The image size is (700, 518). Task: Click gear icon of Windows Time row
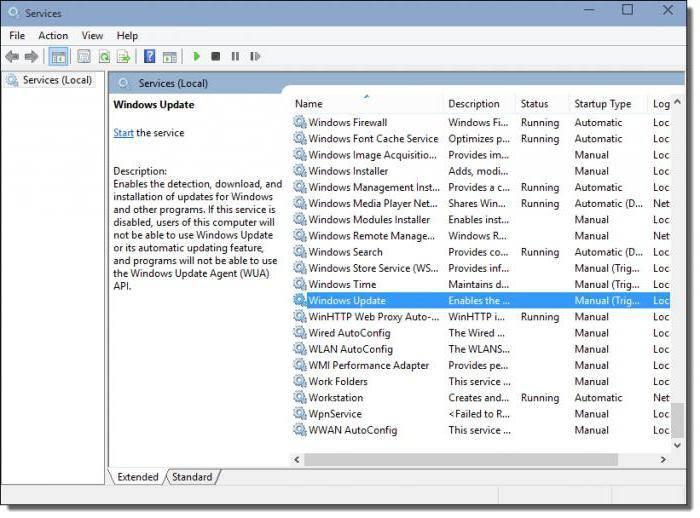point(300,284)
